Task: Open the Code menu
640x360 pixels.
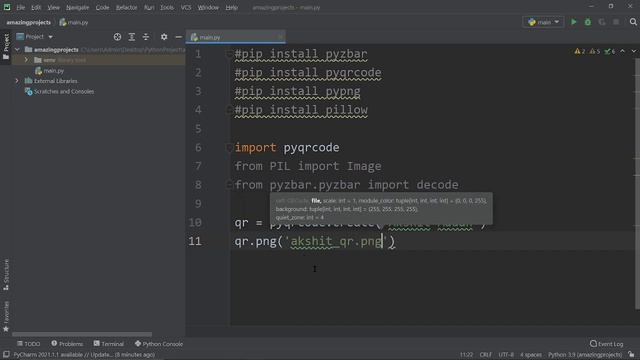Action: [x=102, y=7]
